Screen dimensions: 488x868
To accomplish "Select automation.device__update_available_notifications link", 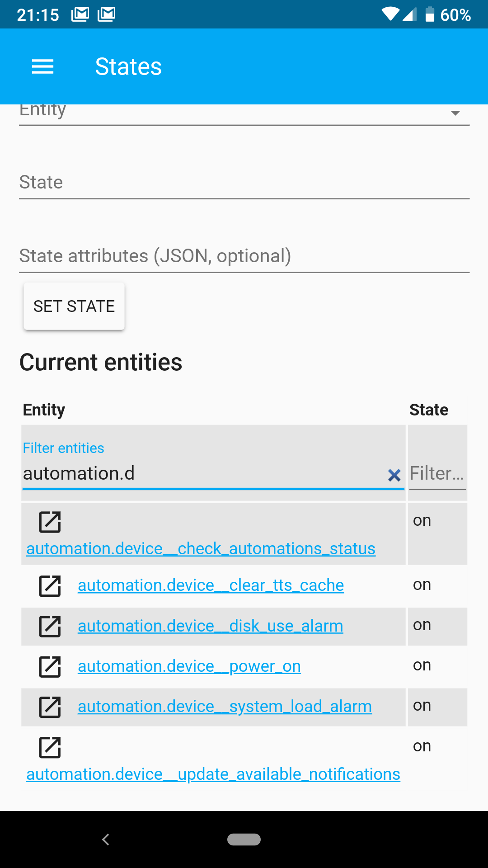I will [213, 774].
